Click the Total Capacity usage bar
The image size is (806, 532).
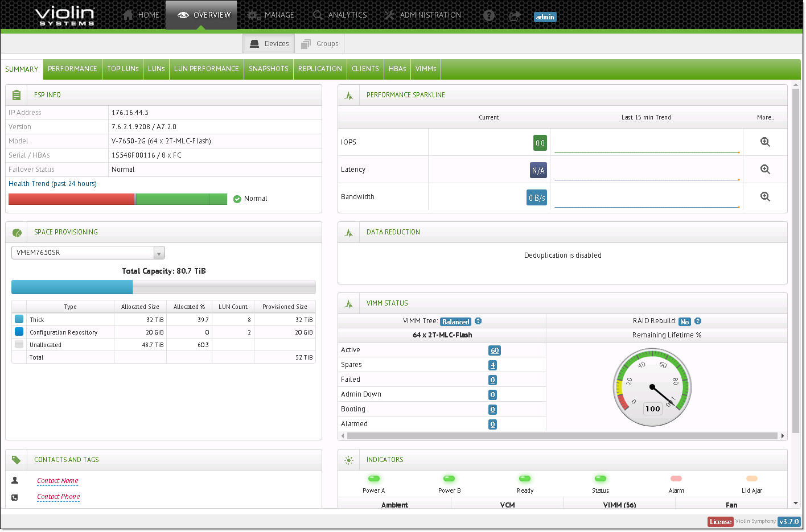click(x=163, y=287)
